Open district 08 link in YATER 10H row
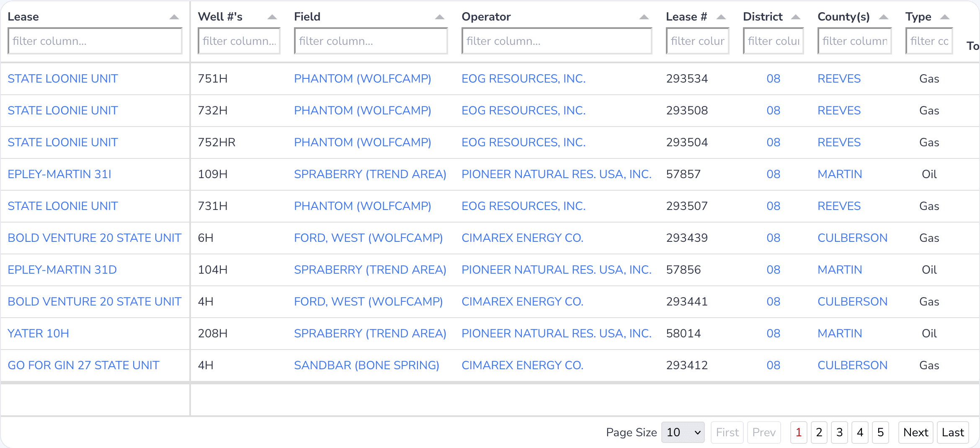 (774, 333)
